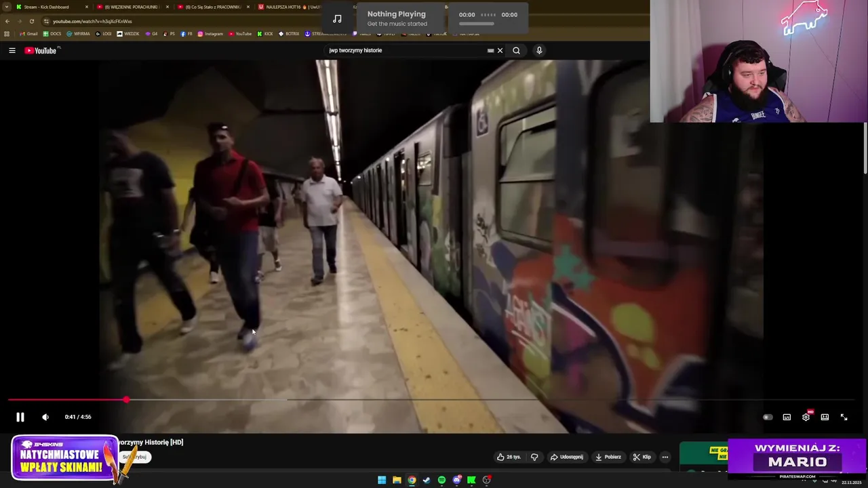This screenshot has height=488, width=868.
Task: Like the video (26 tys.)
Action: [509, 457]
